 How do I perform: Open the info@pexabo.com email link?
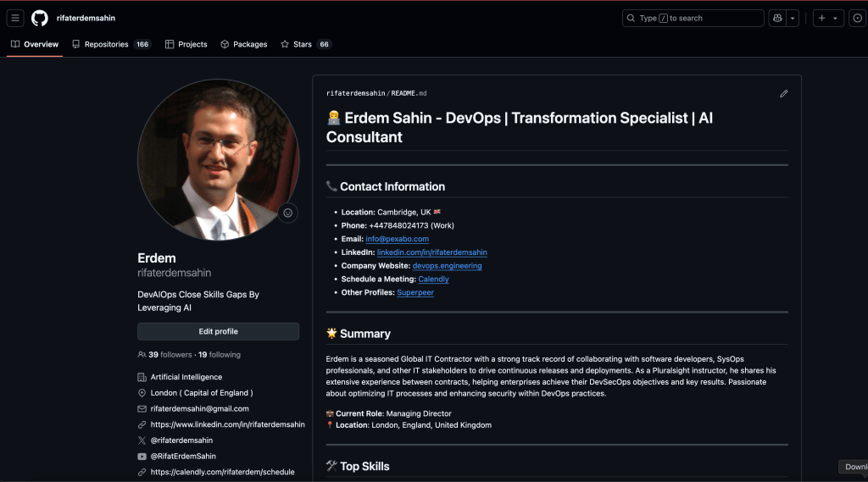(x=397, y=239)
